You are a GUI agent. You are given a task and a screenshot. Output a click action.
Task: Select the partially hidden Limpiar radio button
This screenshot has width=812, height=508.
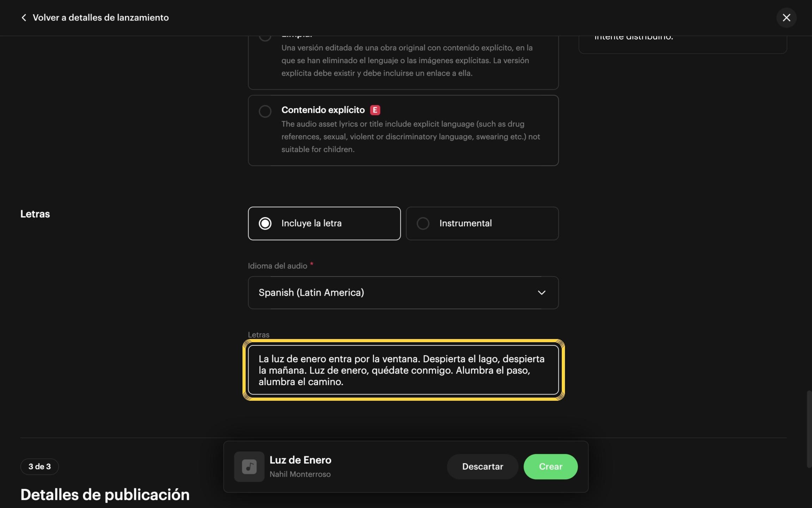click(265, 37)
